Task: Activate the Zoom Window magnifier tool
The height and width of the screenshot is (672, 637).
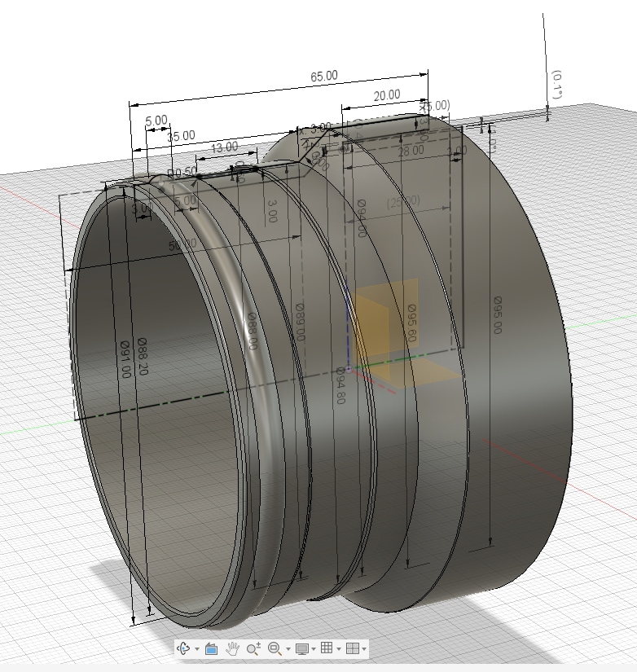Action: 275,648
